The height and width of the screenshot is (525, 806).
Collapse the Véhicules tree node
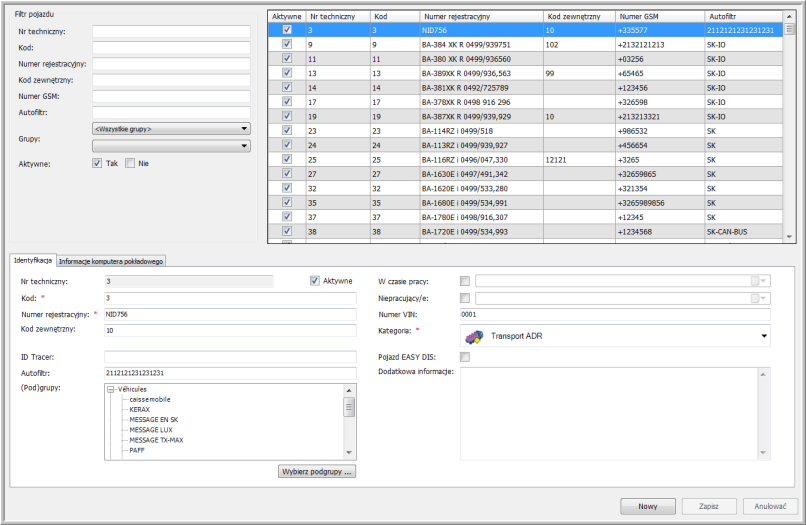coord(110,389)
